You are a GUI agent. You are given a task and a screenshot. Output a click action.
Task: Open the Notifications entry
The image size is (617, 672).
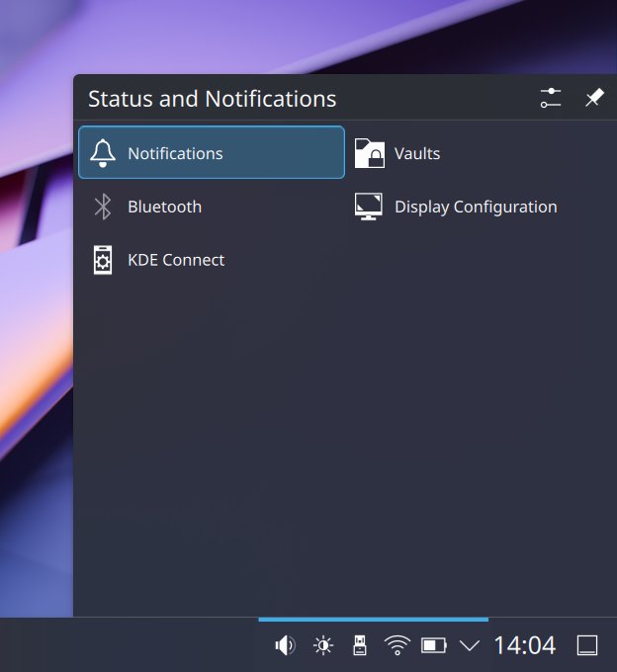coord(212,152)
